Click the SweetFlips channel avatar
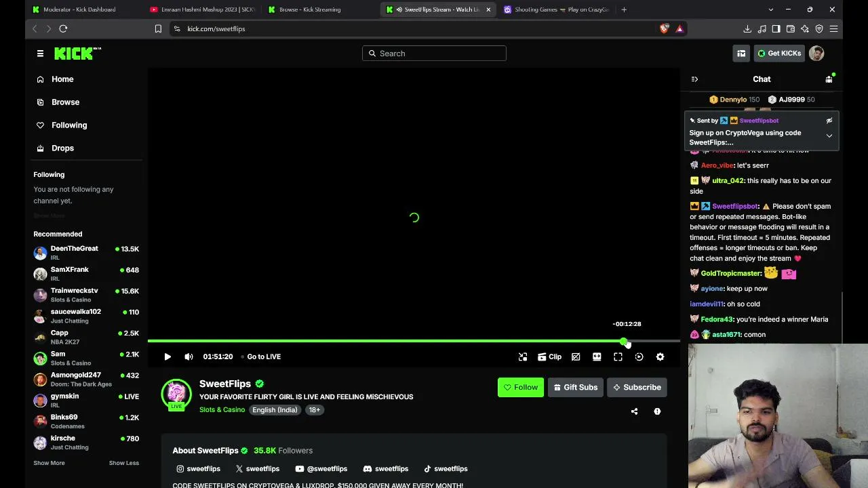Viewport: 868px width, 488px height. click(x=176, y=394)
